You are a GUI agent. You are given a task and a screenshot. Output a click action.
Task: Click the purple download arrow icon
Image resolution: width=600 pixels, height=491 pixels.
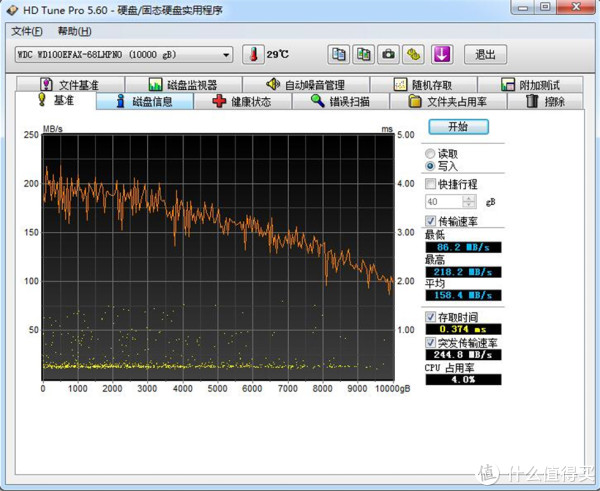tap(442, 54)
